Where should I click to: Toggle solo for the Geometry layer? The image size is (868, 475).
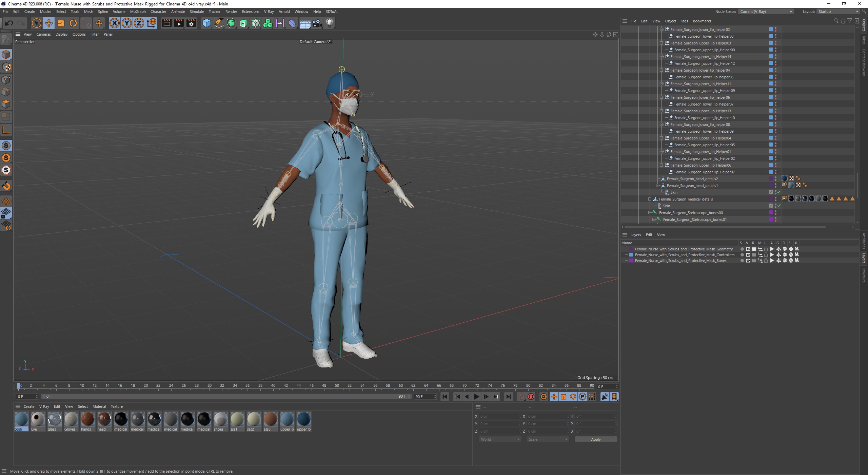[742, 249]
